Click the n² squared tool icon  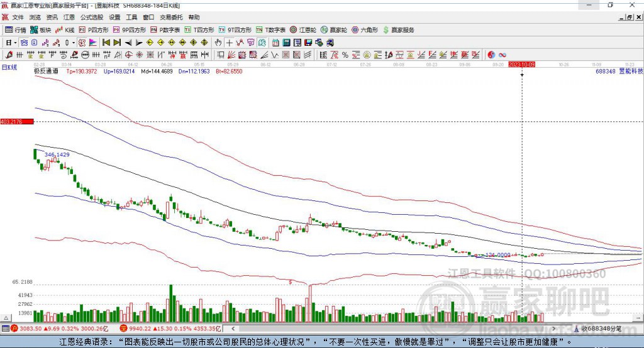[x=107, y=55]
